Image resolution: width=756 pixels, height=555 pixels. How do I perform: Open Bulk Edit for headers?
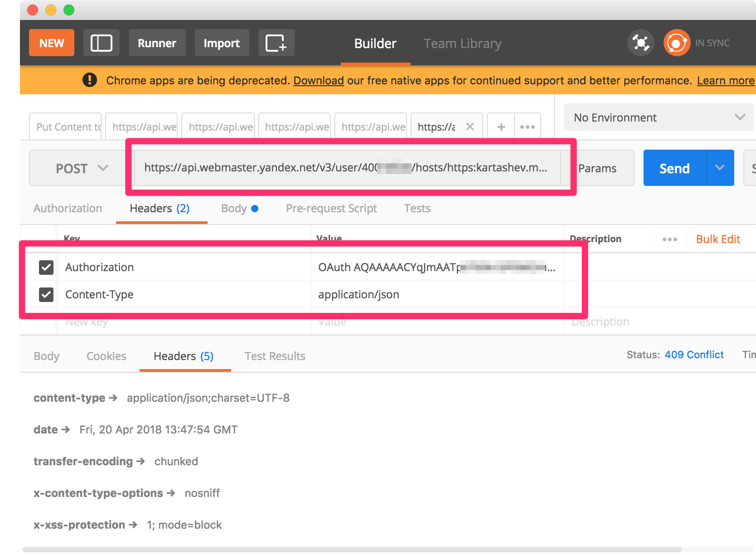[x=718, y=239]
